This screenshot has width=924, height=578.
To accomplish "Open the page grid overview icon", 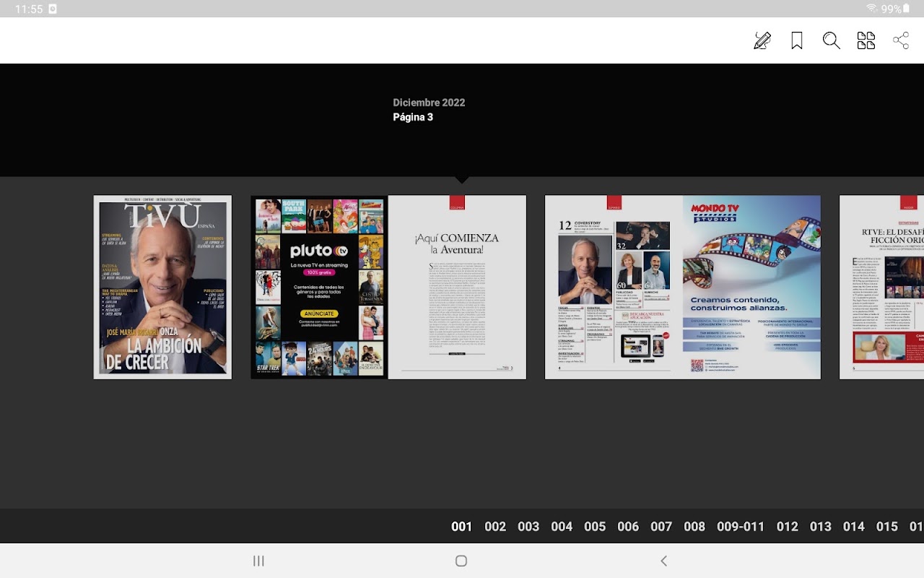I will click(x=866, y=40).
